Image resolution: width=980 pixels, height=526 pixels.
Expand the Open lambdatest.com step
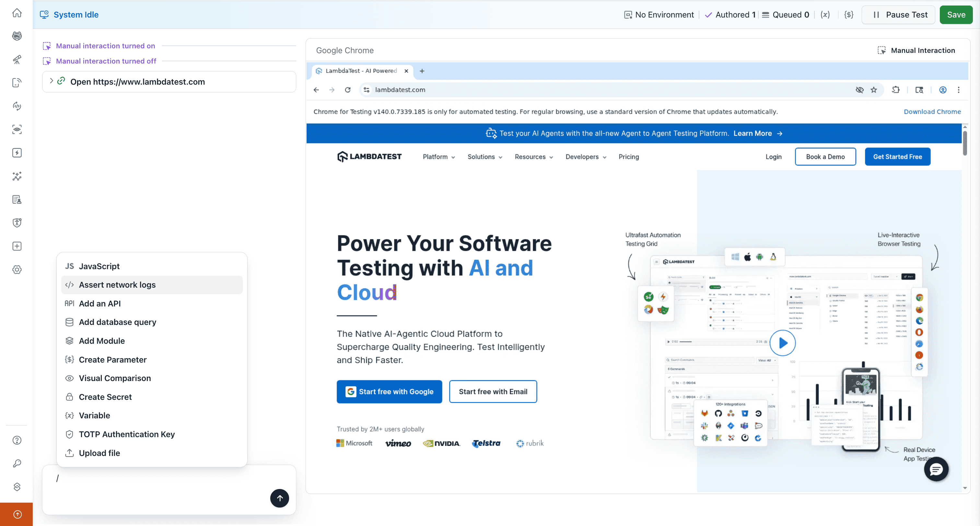tap(51, 81)
